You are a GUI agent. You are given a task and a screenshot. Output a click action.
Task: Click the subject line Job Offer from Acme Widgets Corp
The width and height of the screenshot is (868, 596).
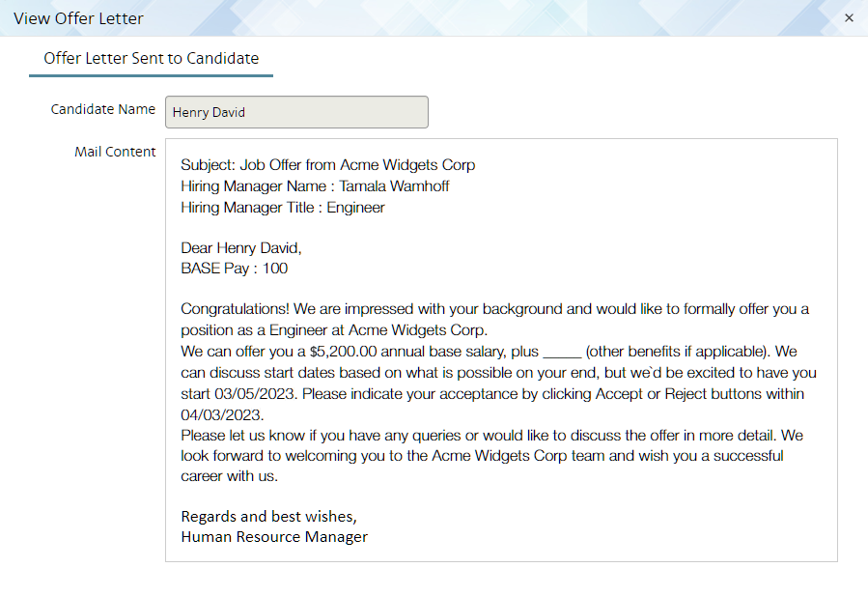(327, 164)
